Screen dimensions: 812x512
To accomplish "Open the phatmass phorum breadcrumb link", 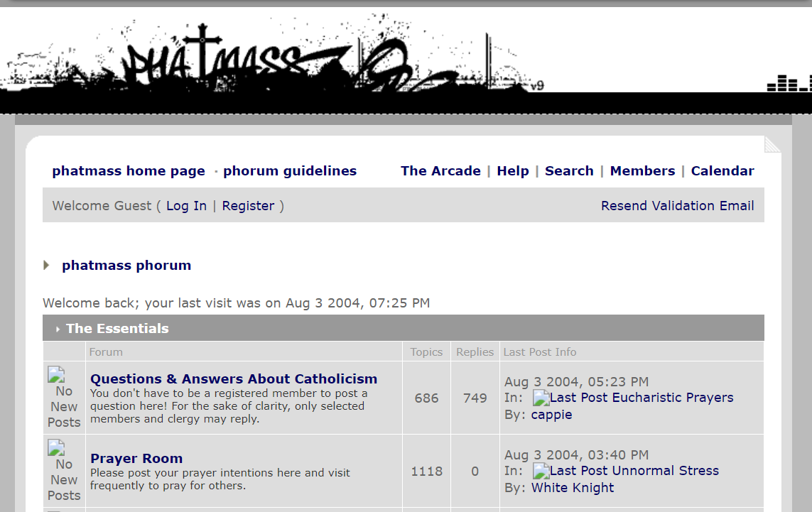I will tap(126, 266).
